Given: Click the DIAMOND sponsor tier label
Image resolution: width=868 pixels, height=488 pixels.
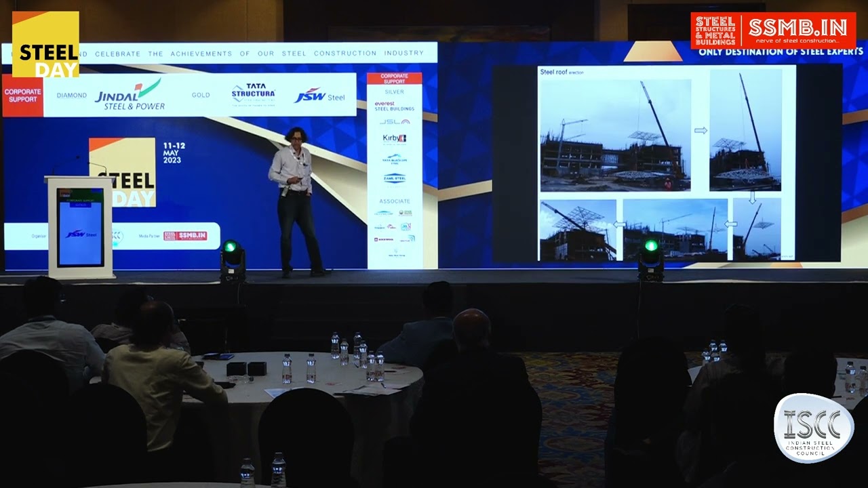Looking at the screenshot, I should coord(72,96).
